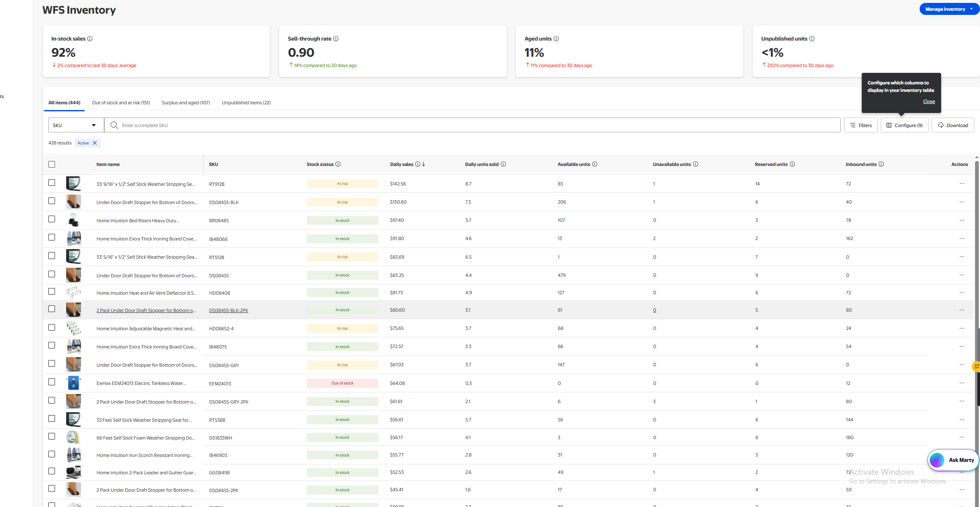
Task: Open the Configure (9) columns panel
Action: click(x=904, y=125)
